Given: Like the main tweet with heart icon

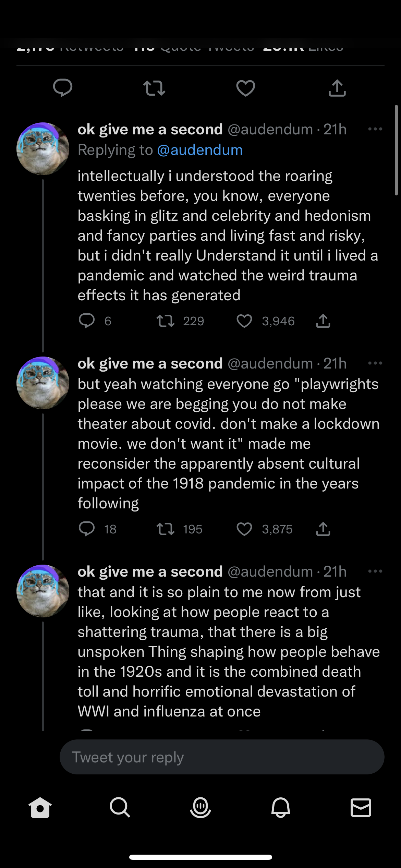Looking at the screenshot, I should [x=246, y=88].
